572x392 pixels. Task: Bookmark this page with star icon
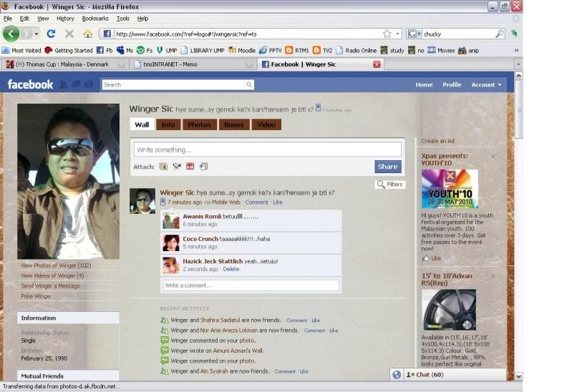point(387,34)
